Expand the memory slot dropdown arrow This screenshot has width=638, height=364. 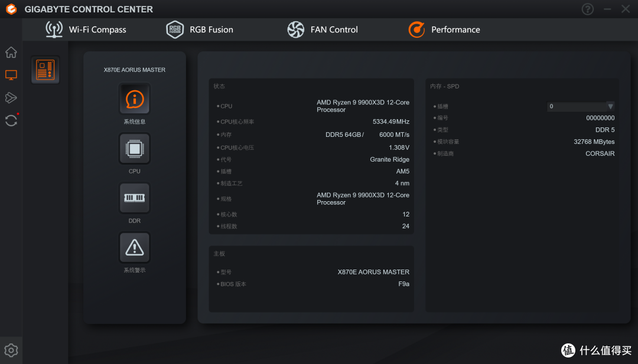(610, 106)
